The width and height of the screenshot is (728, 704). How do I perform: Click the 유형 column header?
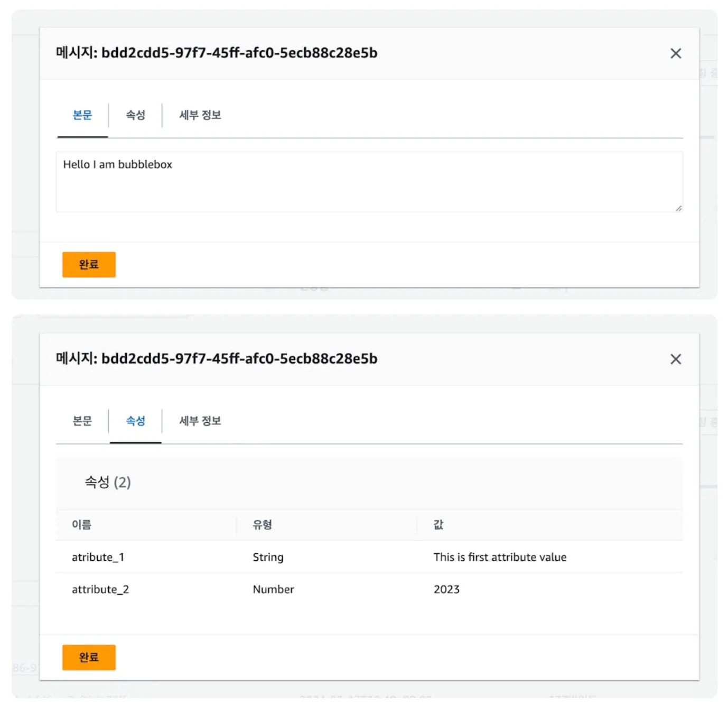pos(262,525)
